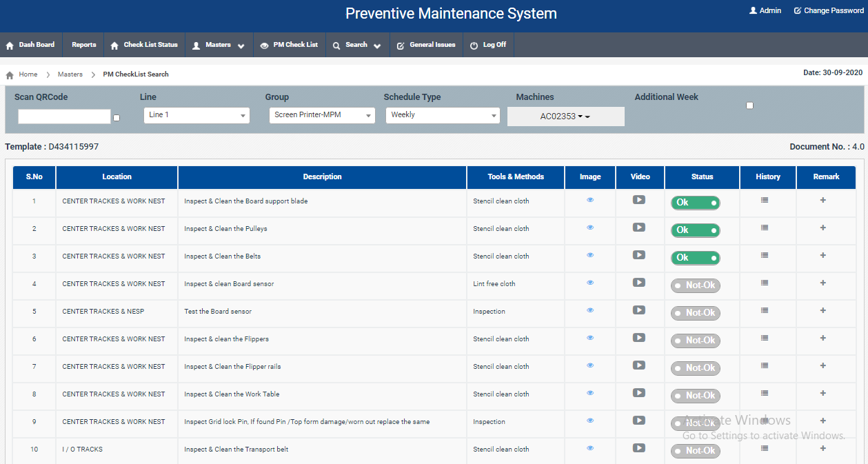
Task: Add remark plus icon for row 5
Action: point(823,310)
